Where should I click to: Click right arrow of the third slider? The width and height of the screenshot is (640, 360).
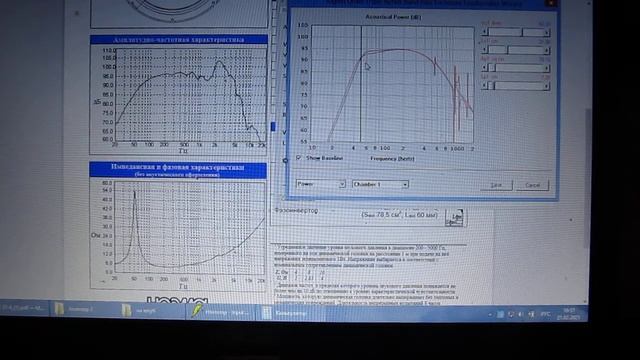point(547,68)
